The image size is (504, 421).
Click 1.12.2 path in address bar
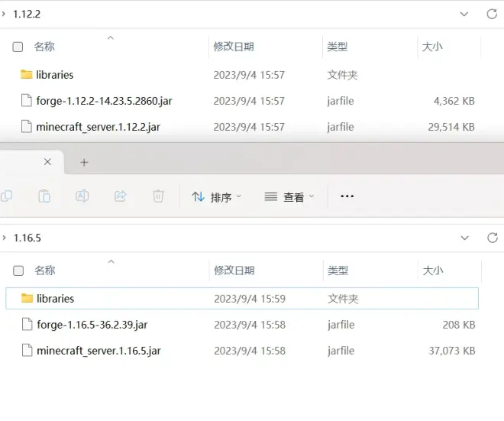click(x=27, y=15)
